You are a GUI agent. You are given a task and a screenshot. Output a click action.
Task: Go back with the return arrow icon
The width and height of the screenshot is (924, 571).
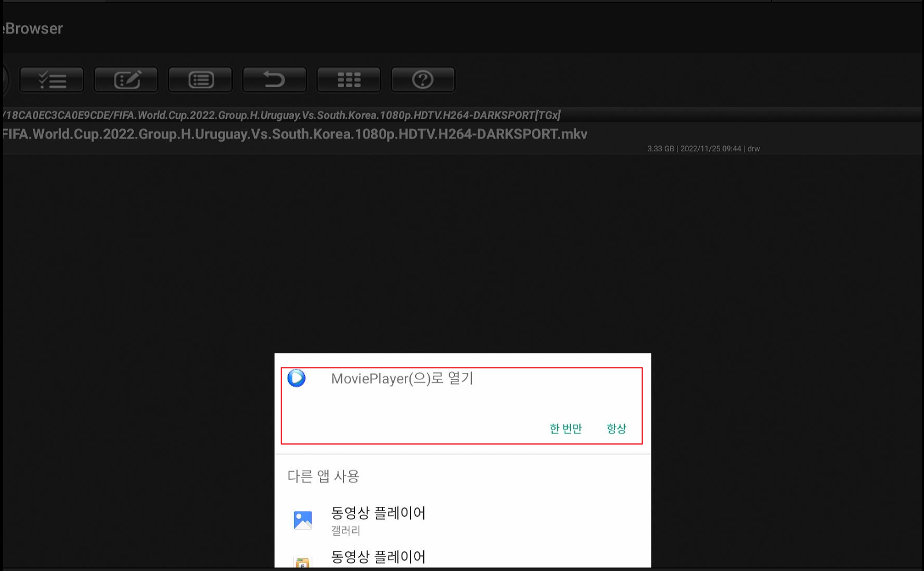click(274, 80)
